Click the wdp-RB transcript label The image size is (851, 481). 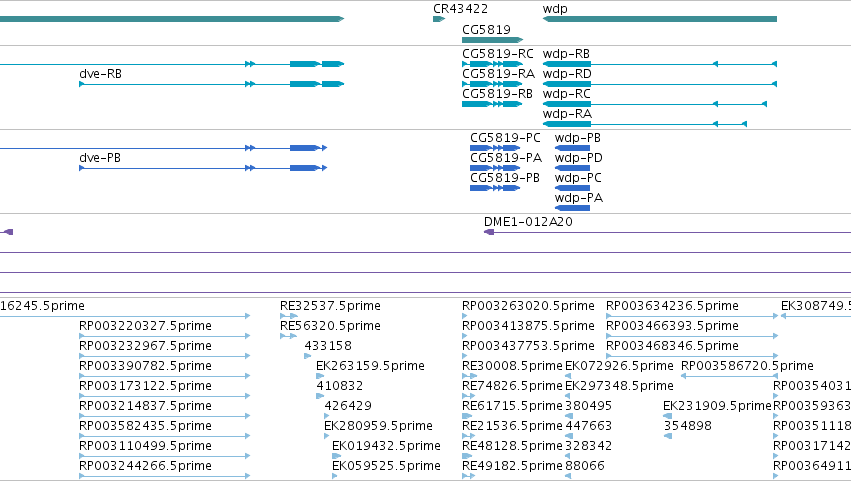(566, 54)
